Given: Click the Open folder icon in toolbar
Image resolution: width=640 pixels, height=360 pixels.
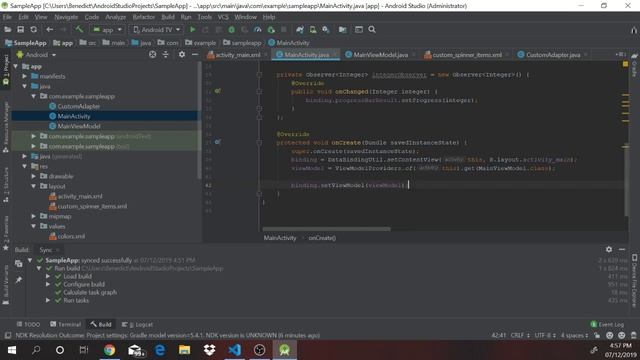Looking at the screenshot, I should 7,29.
